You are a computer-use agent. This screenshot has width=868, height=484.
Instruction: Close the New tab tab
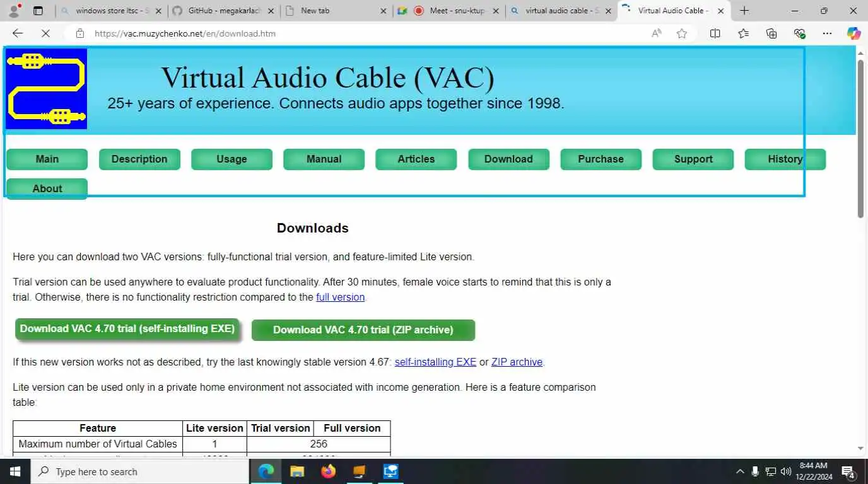(x=383, y=11)
